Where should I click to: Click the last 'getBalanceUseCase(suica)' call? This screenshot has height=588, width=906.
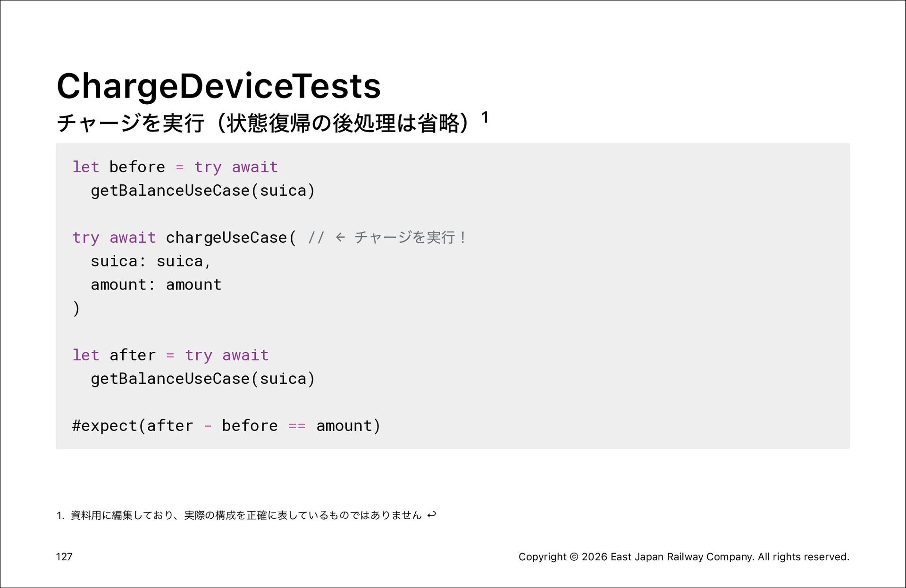[x=202, y=379]
